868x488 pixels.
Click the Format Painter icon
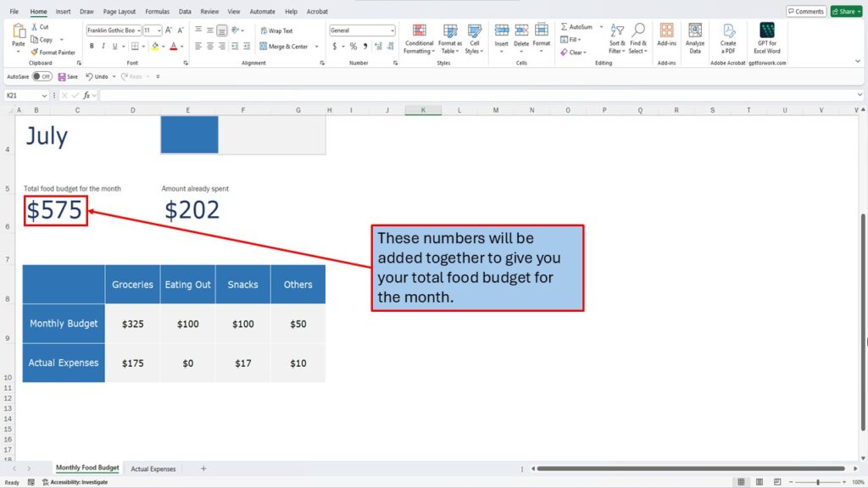[35, 53]
